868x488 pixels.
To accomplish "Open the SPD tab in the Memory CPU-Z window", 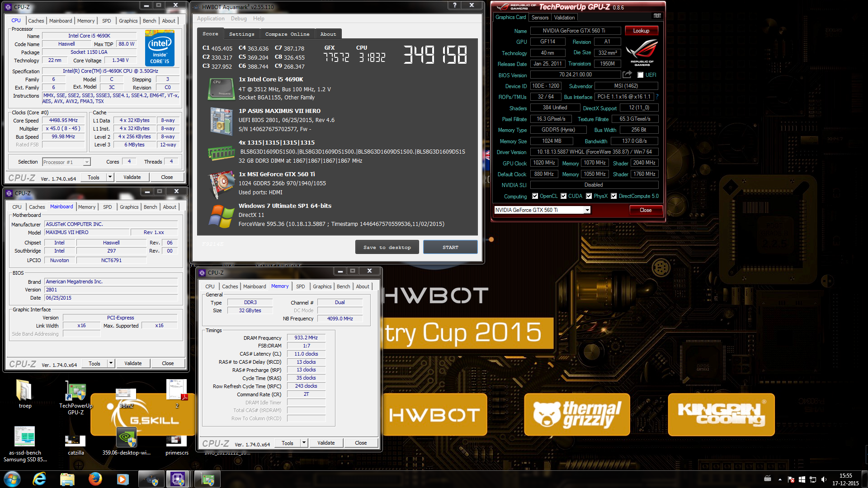I will [300, 286].
